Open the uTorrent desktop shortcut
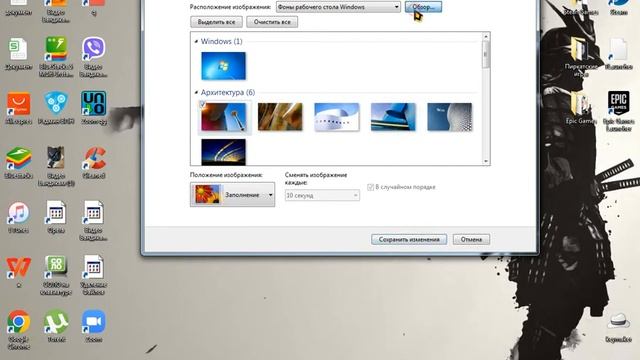The width and height of the screenshot is (640, 360). click(x=56, y=322)
